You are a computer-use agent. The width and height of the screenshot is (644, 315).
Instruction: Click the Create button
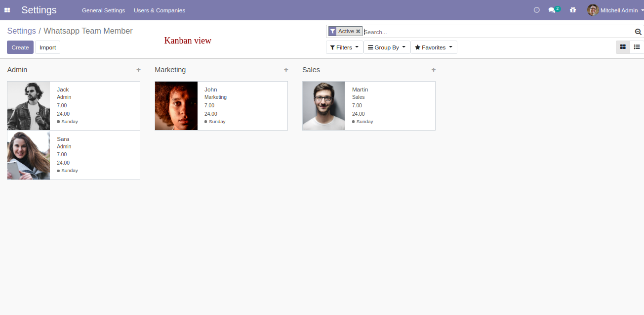click(20, 47)
